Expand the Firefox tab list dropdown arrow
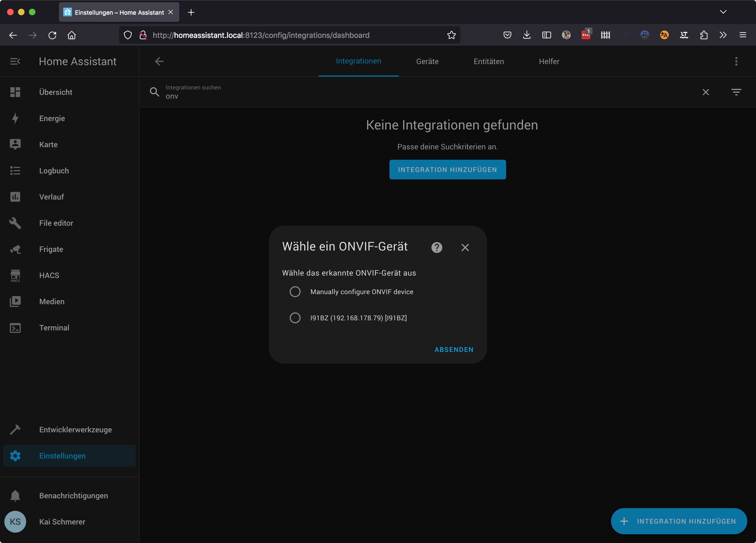 [723, 12]
